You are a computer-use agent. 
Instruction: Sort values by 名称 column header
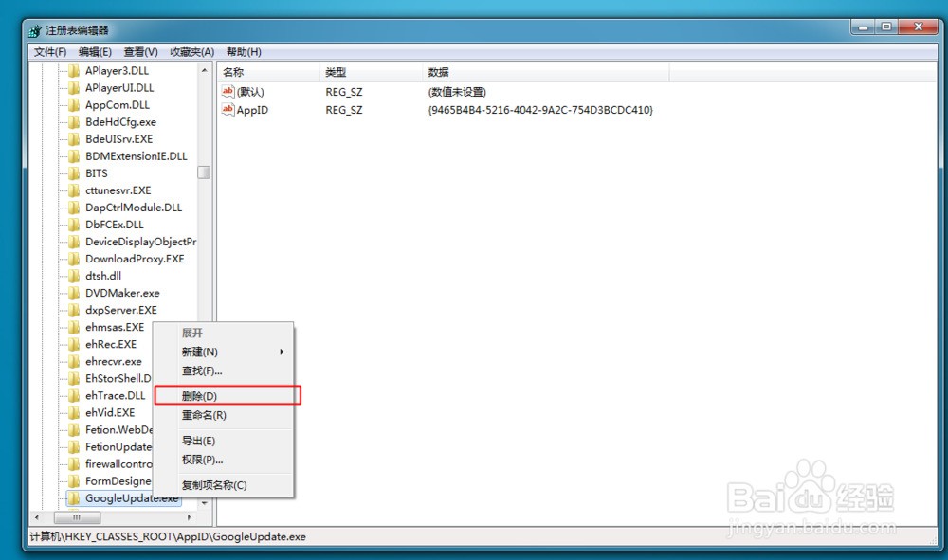(x=268, y=73)
